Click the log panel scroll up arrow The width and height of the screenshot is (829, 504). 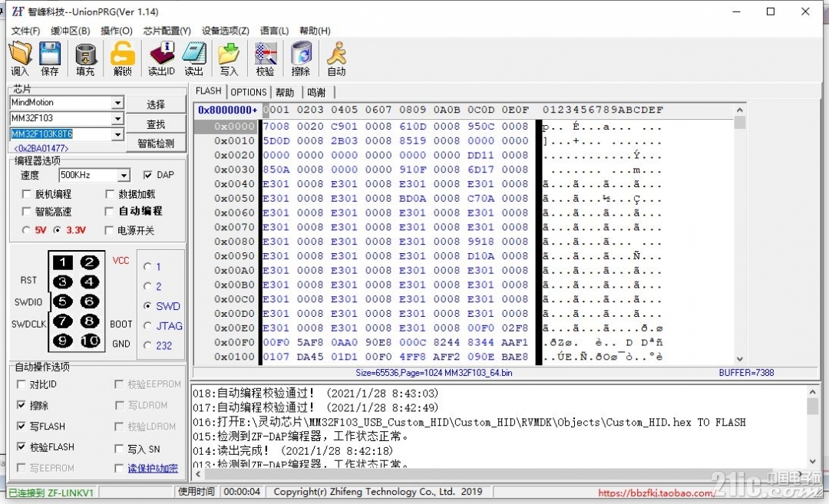tap(813, 392)
